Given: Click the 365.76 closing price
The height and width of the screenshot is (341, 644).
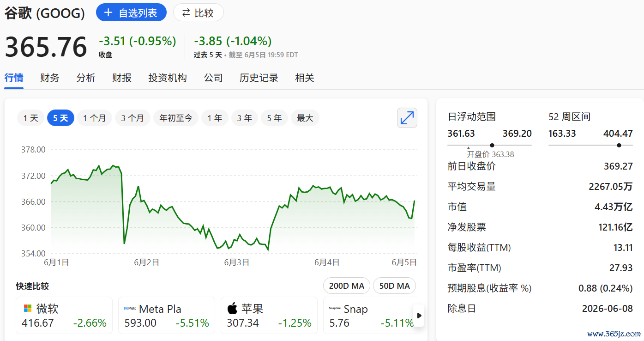Looking at the screenshot, I should tap(46, 47).
